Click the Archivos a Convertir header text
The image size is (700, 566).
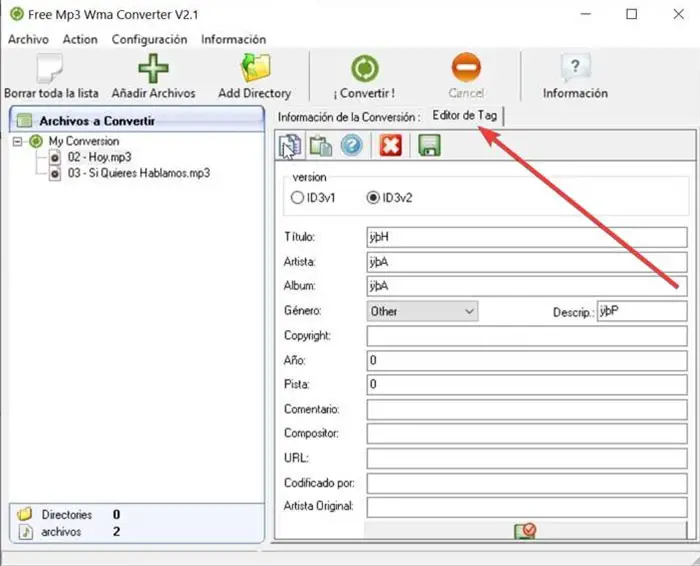pyautogui.click(x=97, y=121)
